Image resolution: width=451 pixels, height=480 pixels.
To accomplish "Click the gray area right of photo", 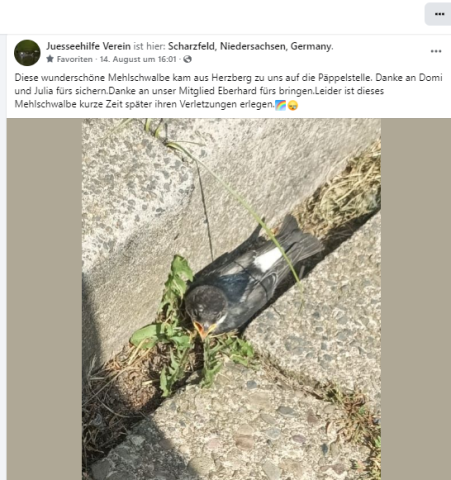I will 416,299.
